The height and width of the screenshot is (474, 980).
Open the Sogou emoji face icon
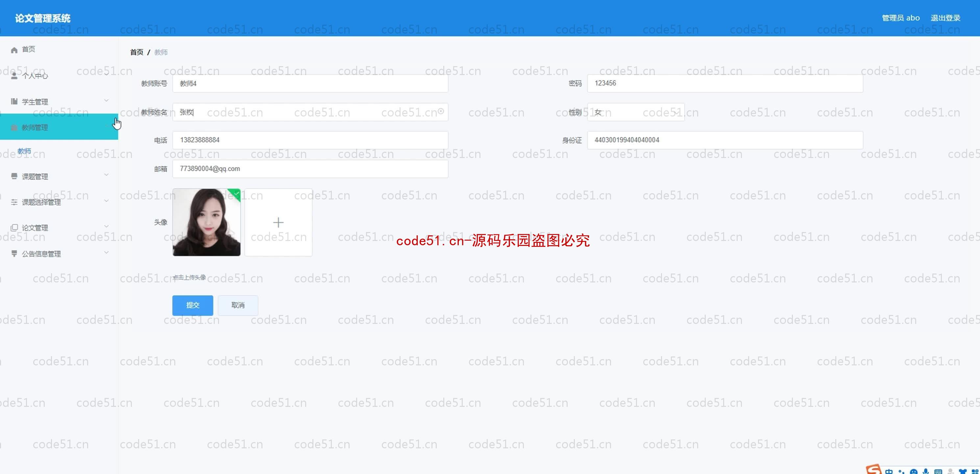[x=914, y=471]
